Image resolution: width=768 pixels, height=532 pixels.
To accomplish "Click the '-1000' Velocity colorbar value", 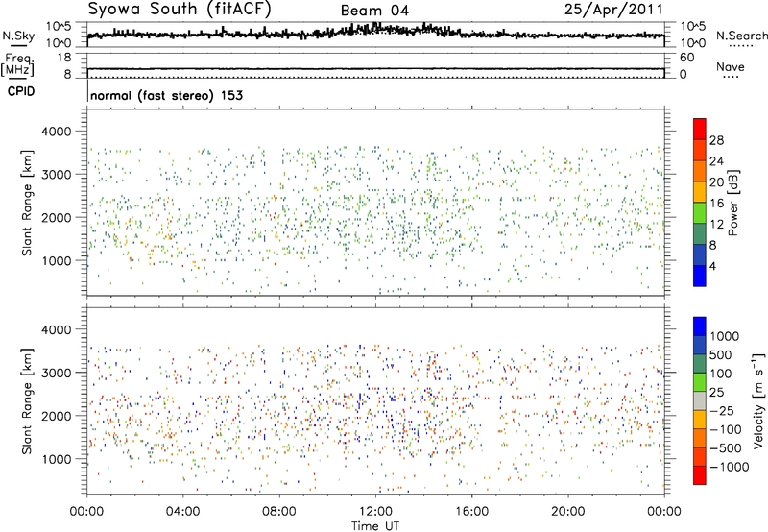I will click(x=730, y=467).
